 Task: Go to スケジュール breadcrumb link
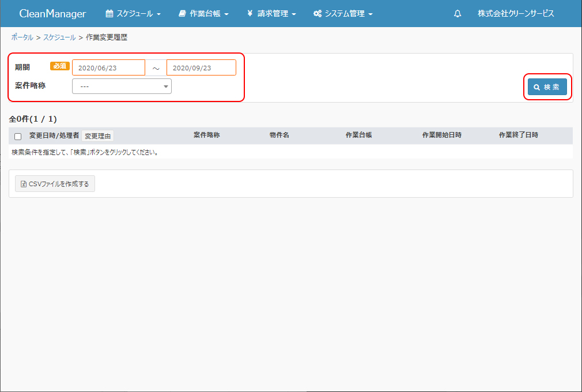click(59, 37)
